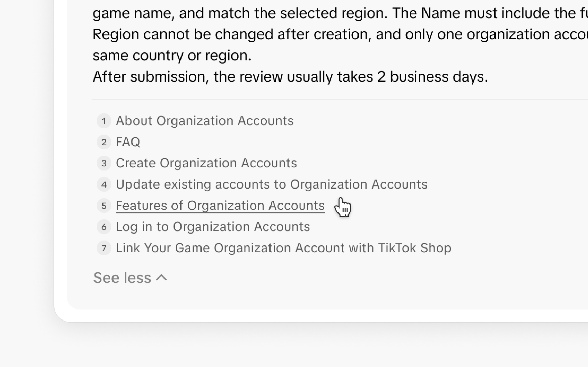
Task: Click the number 2 badge beside FAQ
Action: (104, 142)
